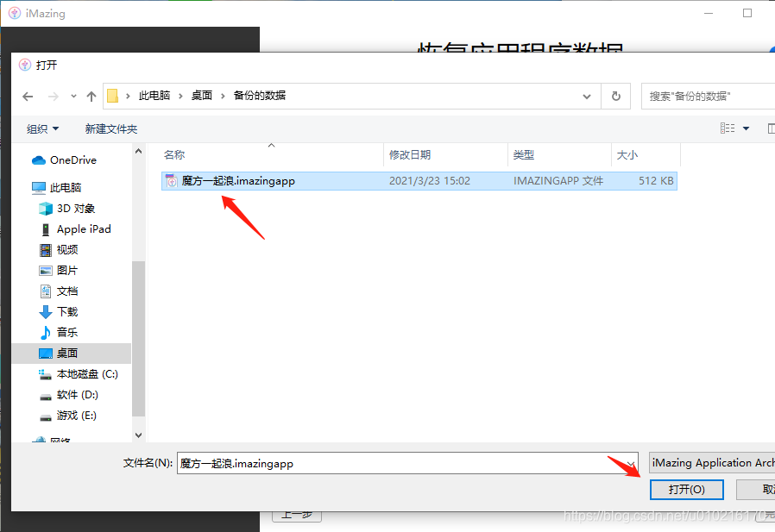Select file 魔方一起浪.imazingapp
The image size is (775, 532).
point(419,181)
